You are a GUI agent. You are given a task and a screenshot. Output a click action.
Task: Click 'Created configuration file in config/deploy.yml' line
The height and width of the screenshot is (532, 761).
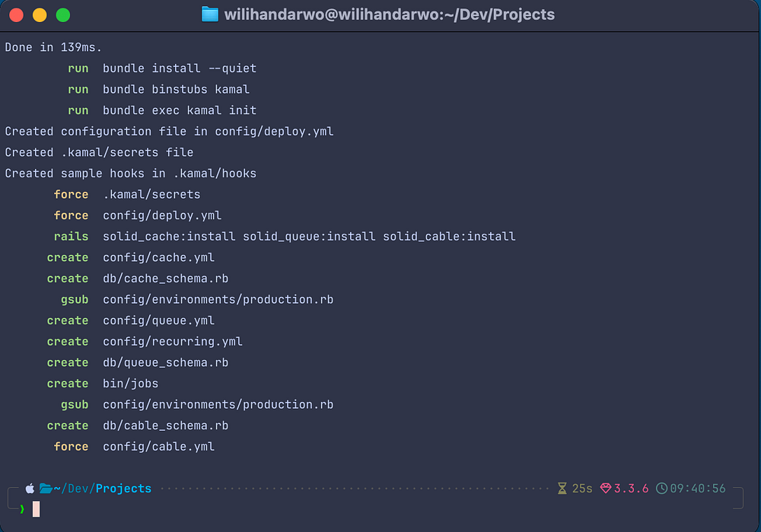tap(170, 132)
